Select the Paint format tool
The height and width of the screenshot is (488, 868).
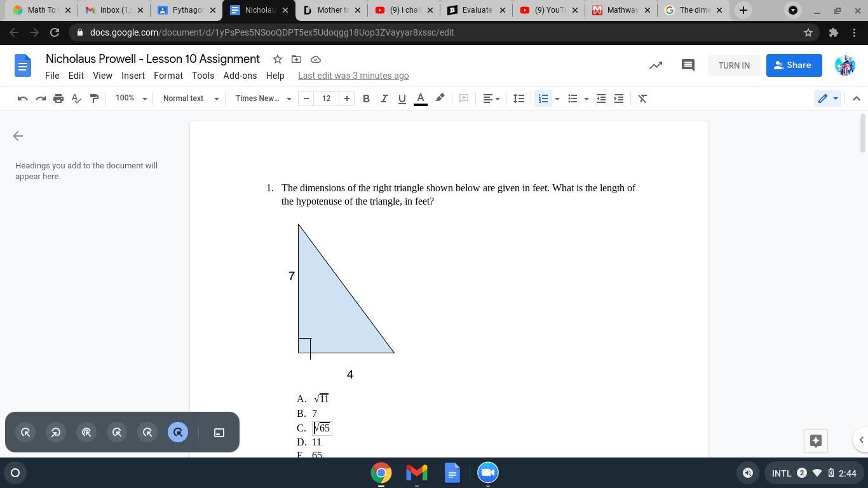(94, 98)
